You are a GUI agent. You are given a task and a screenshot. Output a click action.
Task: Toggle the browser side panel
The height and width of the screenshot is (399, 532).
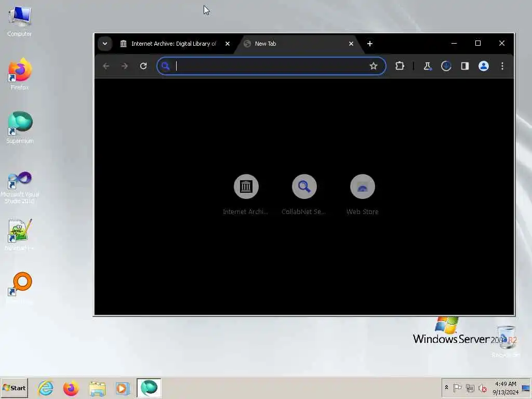(x=465, y=66)
